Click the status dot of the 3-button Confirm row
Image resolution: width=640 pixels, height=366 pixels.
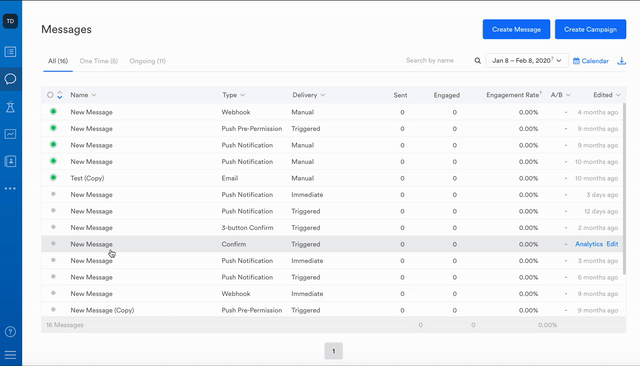pyautogui.click(x=53, y=227)
